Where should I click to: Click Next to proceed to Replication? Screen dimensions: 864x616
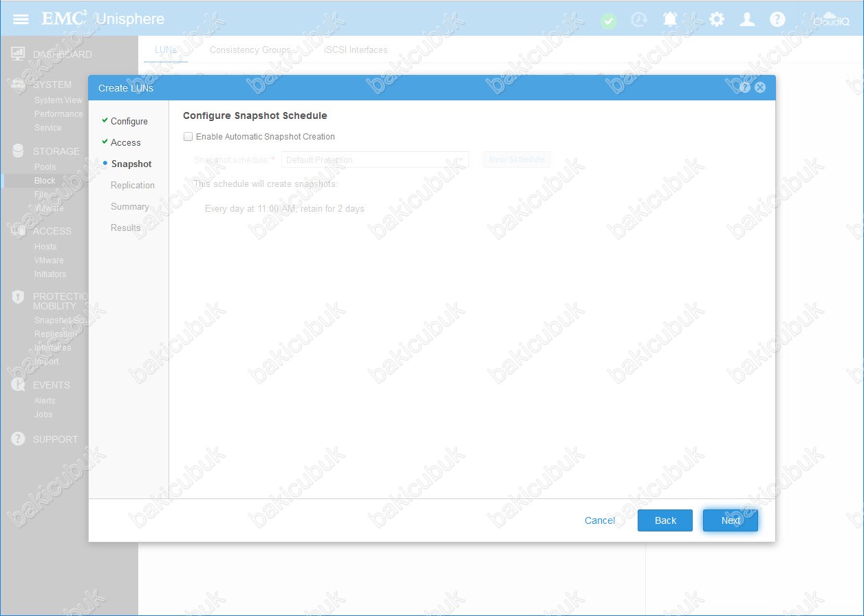(x=731, y=520)
